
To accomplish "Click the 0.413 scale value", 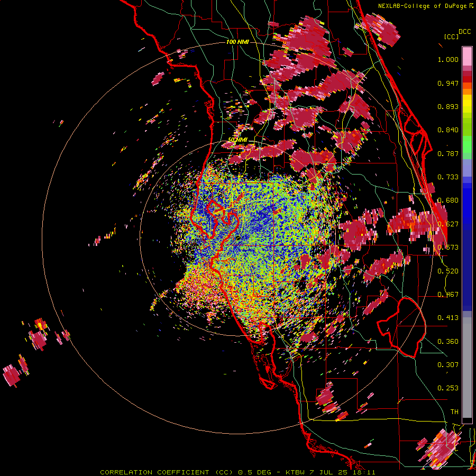I will (x=448, y=317).
